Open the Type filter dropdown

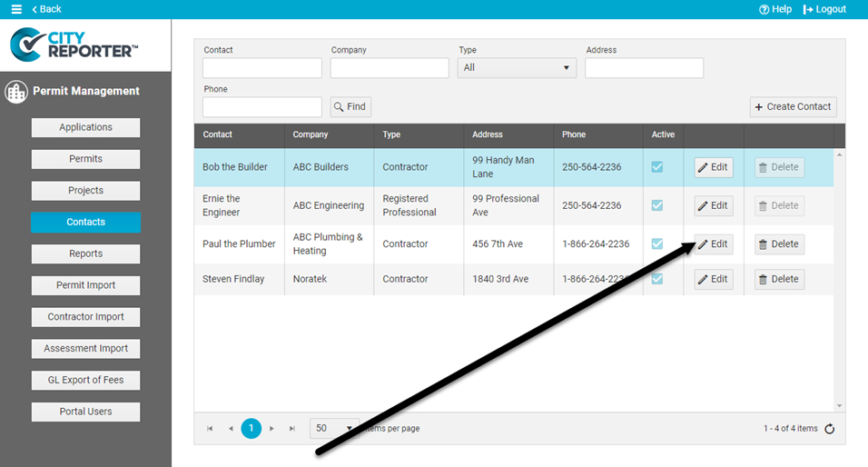click(x=518, y=68)
